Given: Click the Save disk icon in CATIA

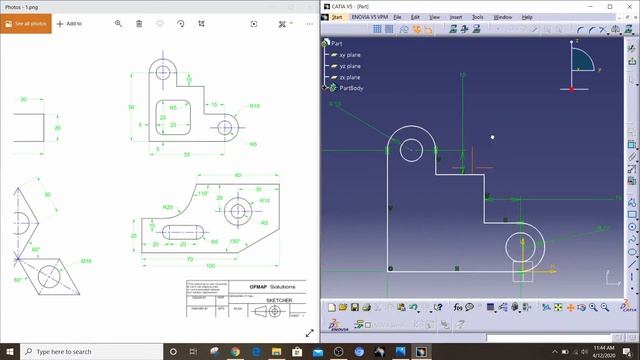Looking at the screenshot, I should (355, 307).
